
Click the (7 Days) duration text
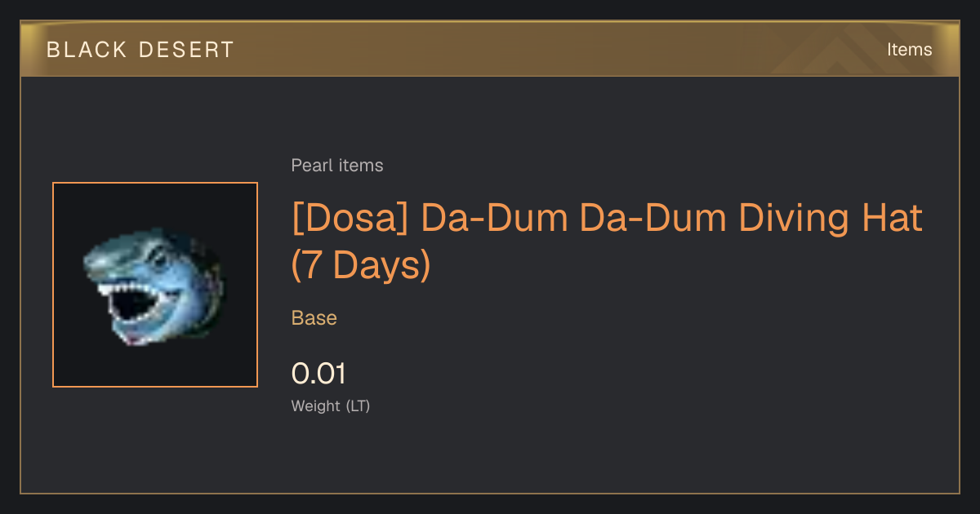tap(361, 266)
